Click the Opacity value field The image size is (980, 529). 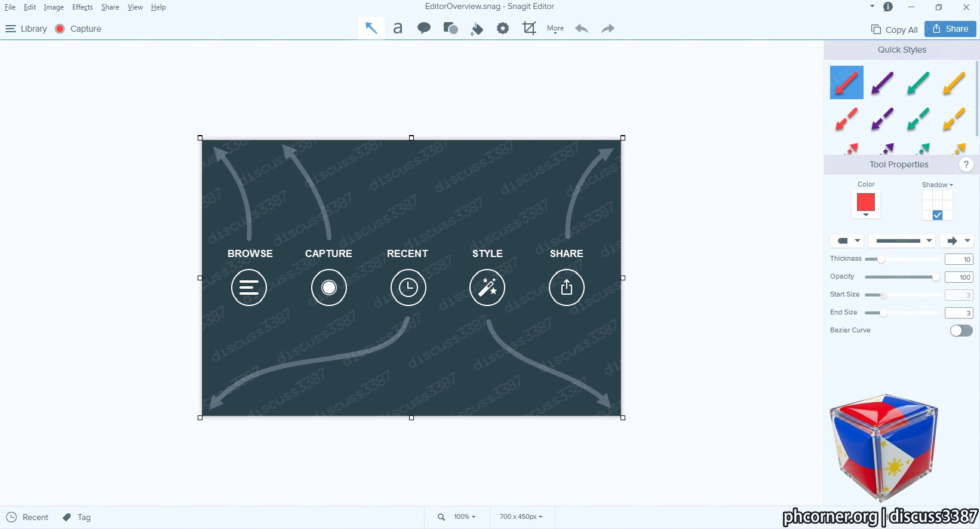pos(959,277)
